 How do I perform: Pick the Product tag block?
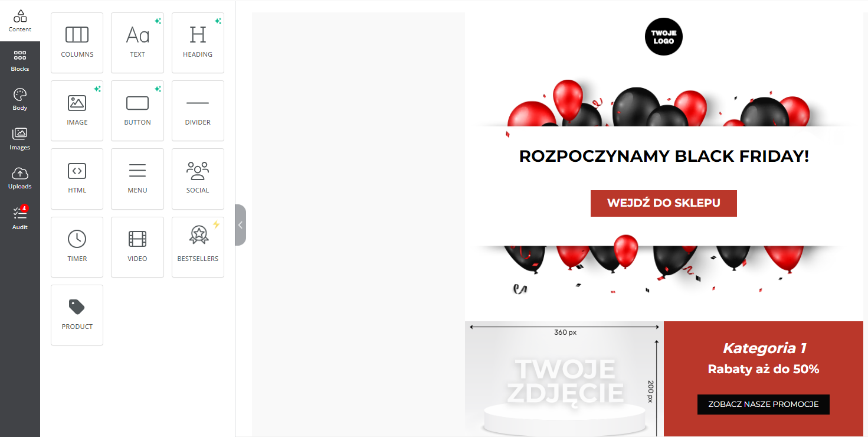[x=77, y=315]
